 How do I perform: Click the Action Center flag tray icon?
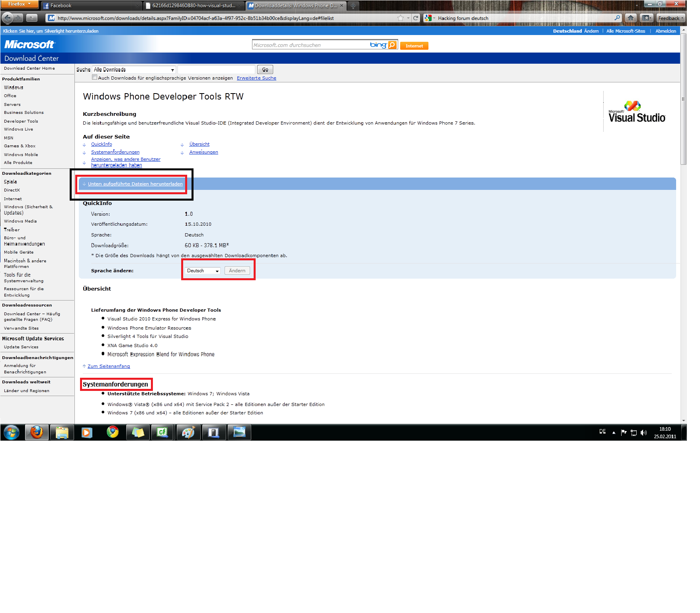tap(624, 433)
